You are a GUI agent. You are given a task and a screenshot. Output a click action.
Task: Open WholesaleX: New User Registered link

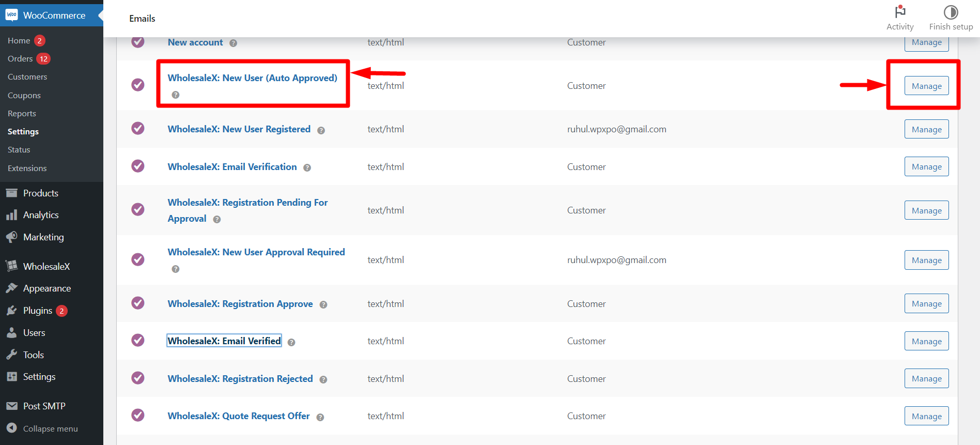click(x=239, y=129)
